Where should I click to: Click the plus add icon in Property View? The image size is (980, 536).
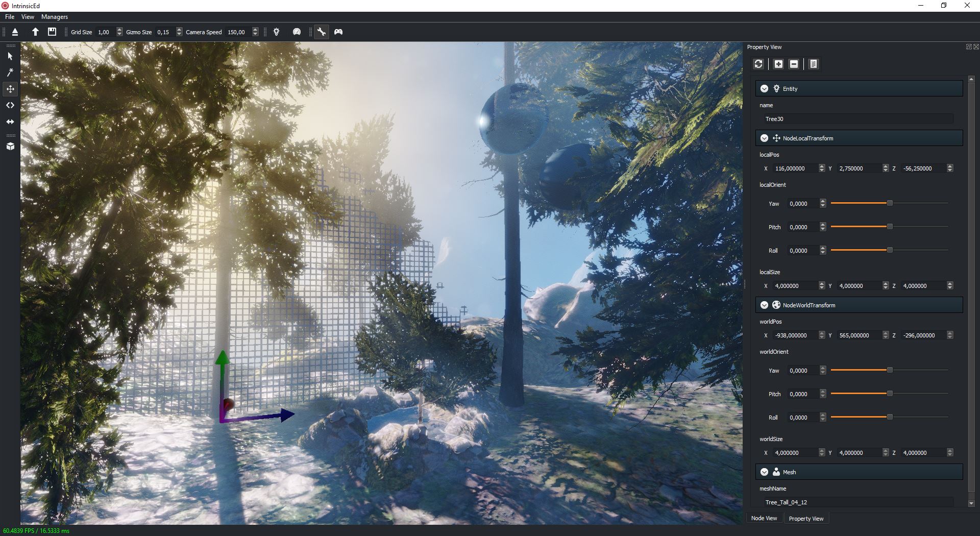[x=778, y=64]
